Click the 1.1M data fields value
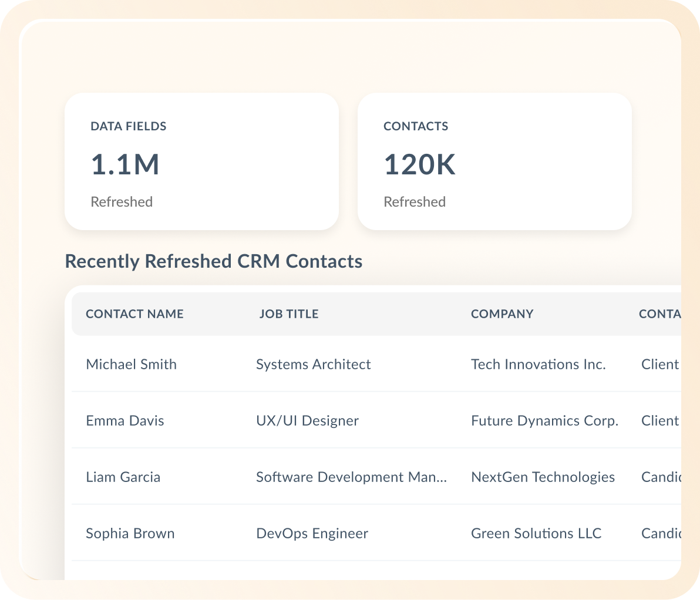 tap(125, 164)
